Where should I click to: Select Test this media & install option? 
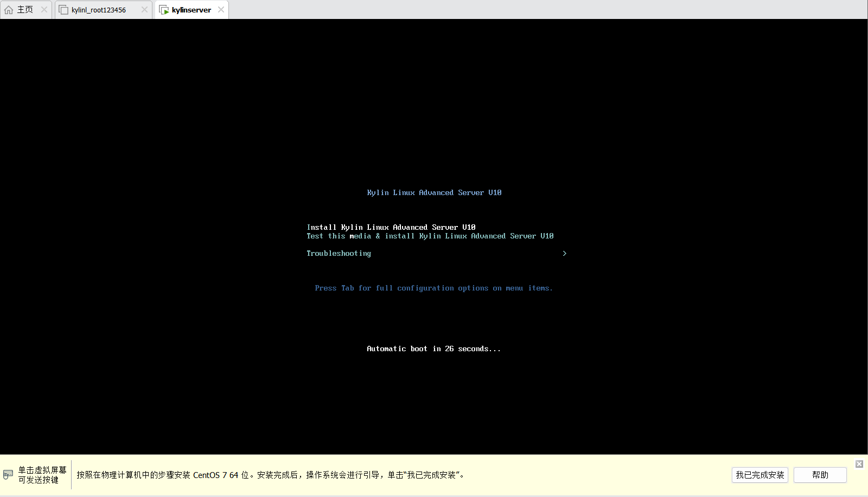coord(430,236)
